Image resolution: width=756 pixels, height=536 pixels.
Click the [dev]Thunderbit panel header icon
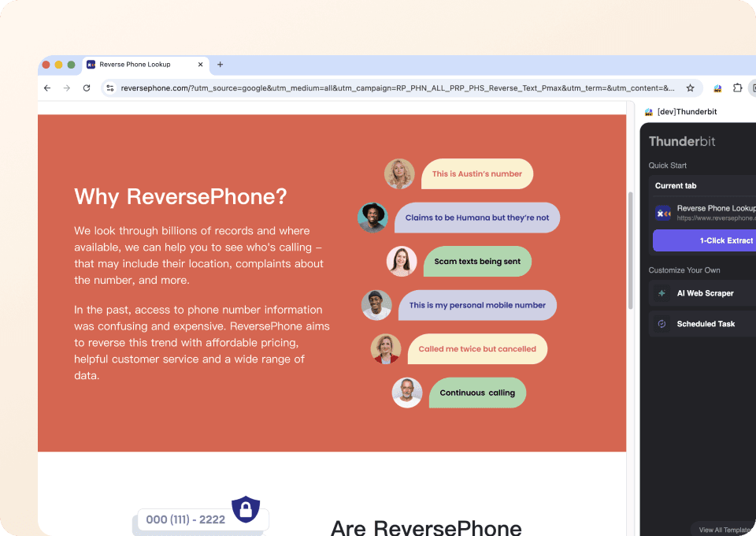649,112
